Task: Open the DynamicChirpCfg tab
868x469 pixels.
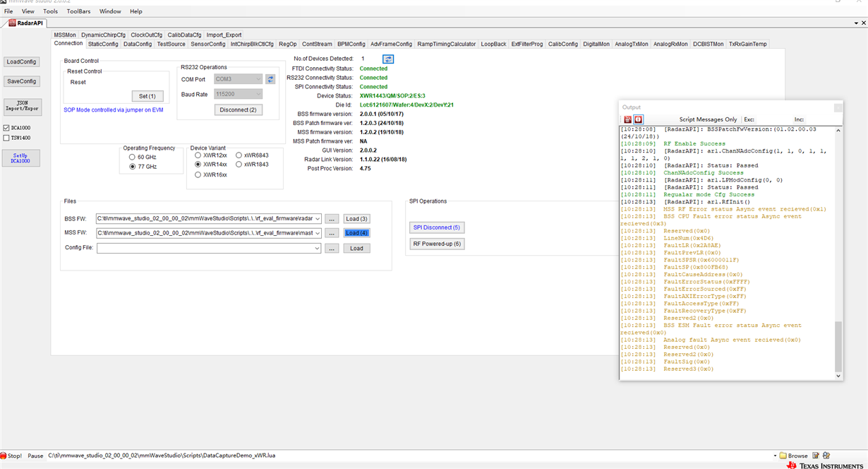Action: click(103, 35)
